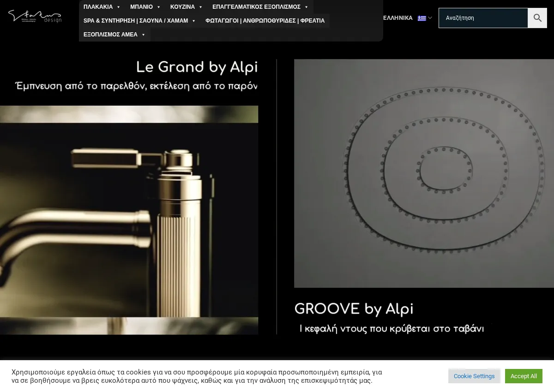
Task: Select the ΕΛΛΗΝΙΚΑ language link
Action: (x=398, y=18)
